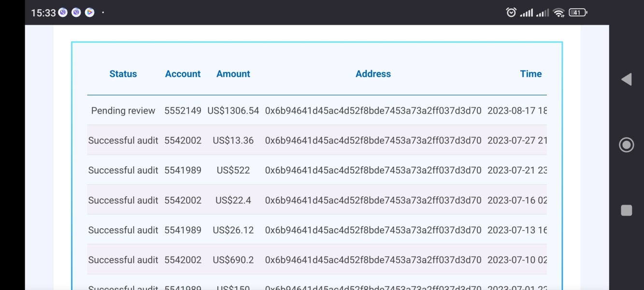644x290 pixels.
Task: Select Successful audit in the US$26.12 row
Action: 123,230
